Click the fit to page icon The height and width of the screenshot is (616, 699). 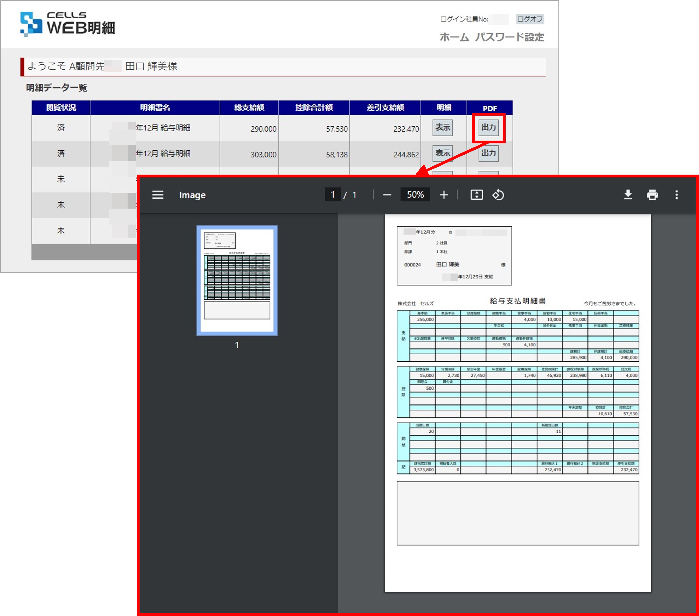[476, 195]
